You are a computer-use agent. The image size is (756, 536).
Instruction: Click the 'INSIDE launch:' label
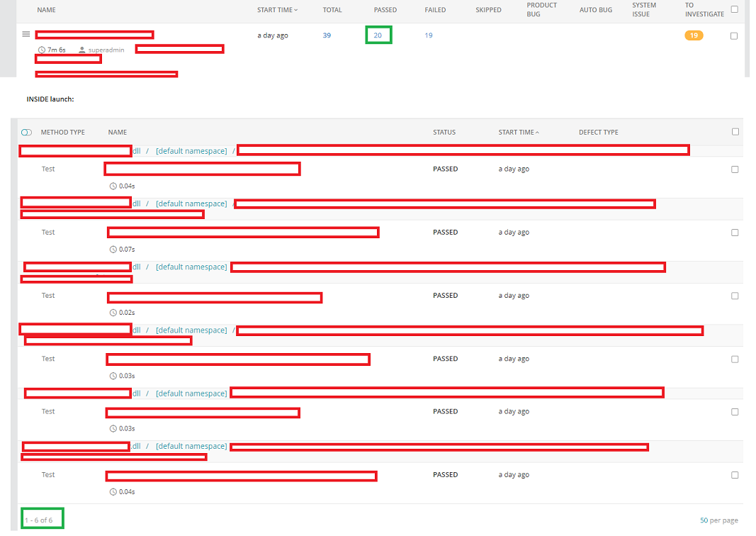pyautogui.click(x=50, y=99)
